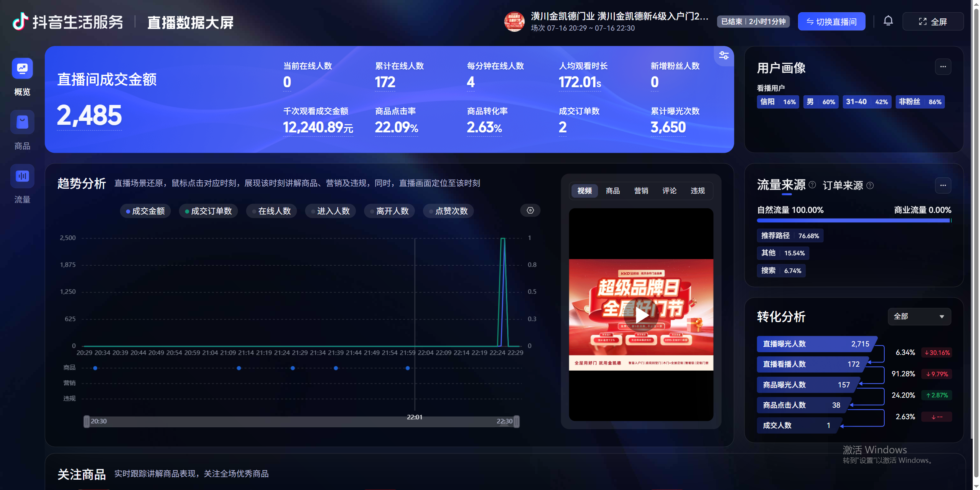Click the 切换直播间 button

831,22
